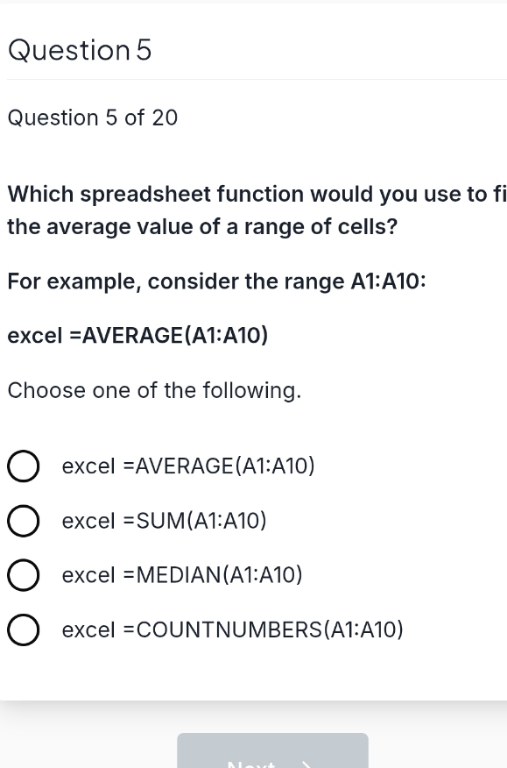The height and width of the screenshot is (768, 507).
Task: Click the 'excel =SUM(A1:A10)' answer label
Action: click(164, 521)
